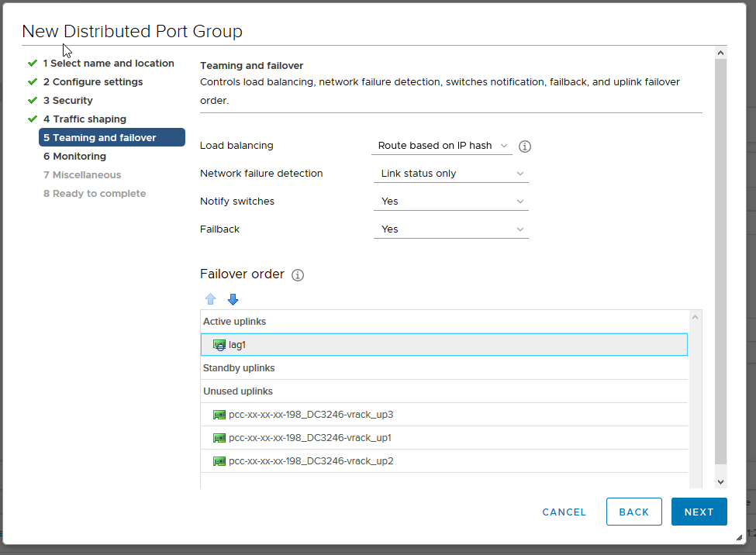The width and height of the screenshot is (756, 555).
Task: Click the move uplink down arrow icon
Action: pos(233,299)
